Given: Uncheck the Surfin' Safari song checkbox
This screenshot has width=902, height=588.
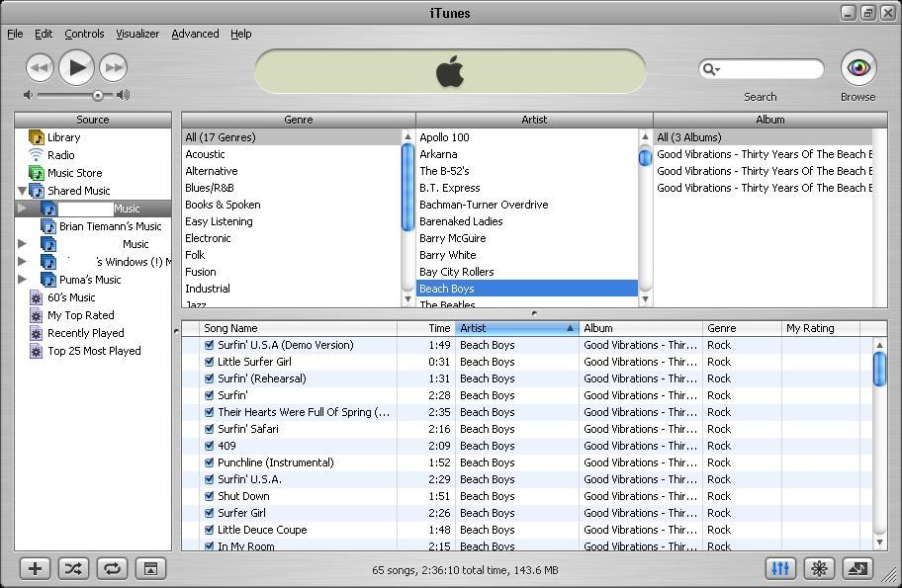Looking at the screenshot, I should pyautogui.click(x=210, y=429).
